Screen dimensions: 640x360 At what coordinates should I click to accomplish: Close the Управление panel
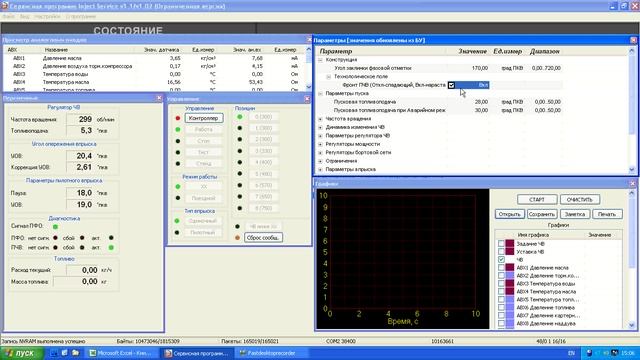(307, 99)
